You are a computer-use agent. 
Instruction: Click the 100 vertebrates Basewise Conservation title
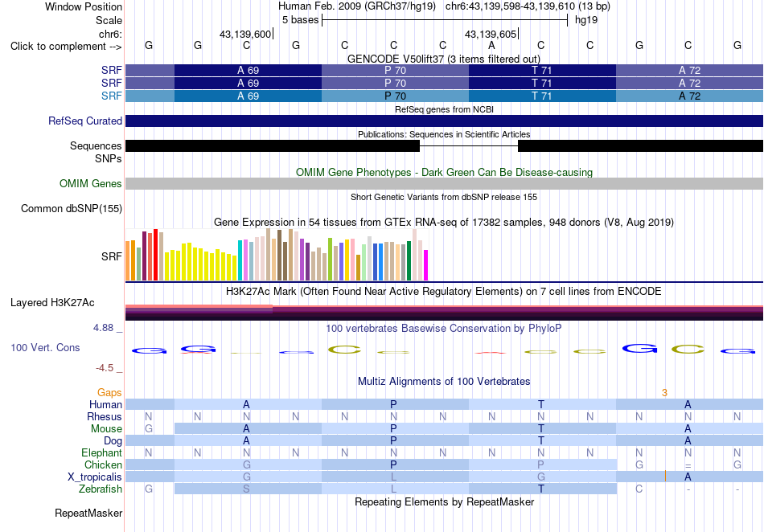443,328
